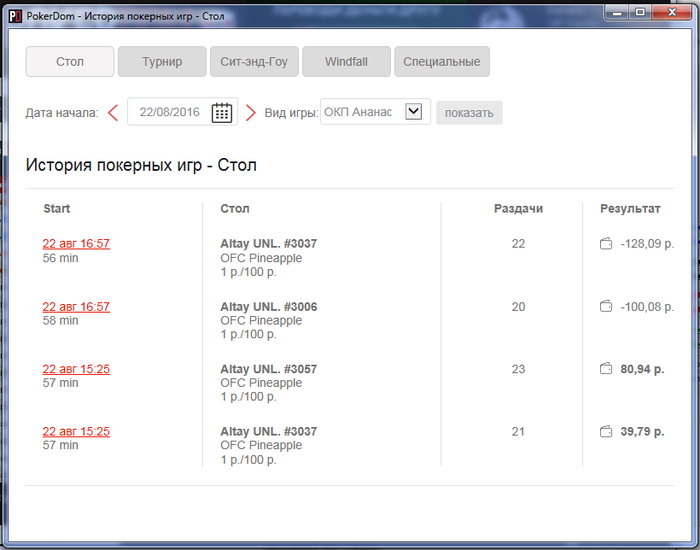Click the Вид игры label
Screen dimensions: 700x550
291,112
